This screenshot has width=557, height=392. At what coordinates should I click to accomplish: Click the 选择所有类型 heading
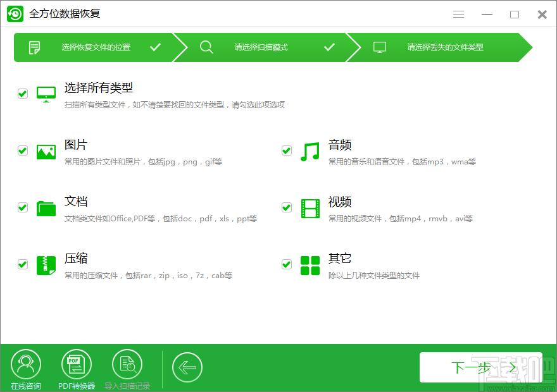click(98, 88)
